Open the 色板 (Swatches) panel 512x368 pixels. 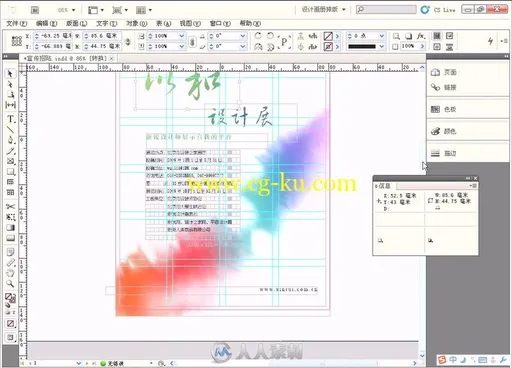point(444,109)
